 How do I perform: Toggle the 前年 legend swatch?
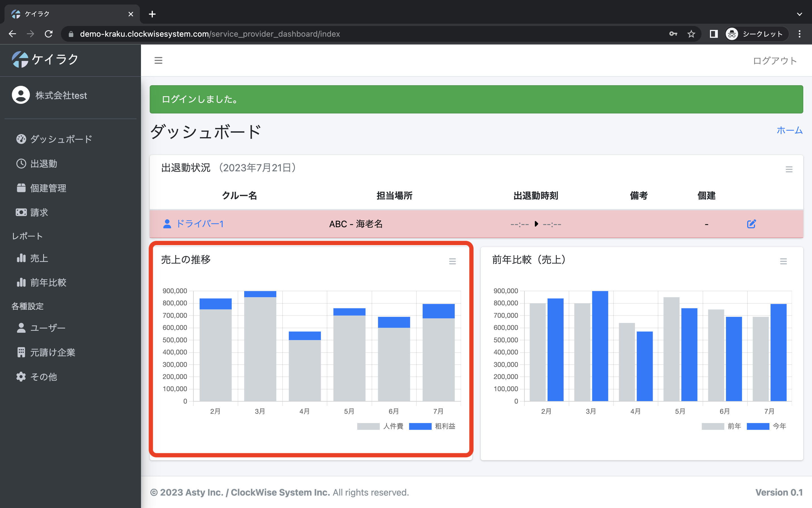pyautogui.click(x=713, y=426)
